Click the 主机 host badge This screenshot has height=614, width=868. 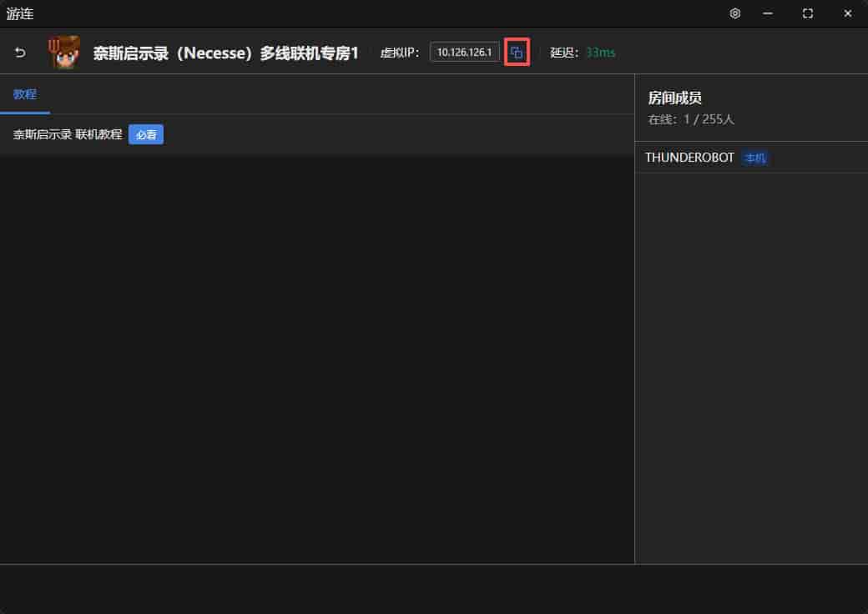755,159
